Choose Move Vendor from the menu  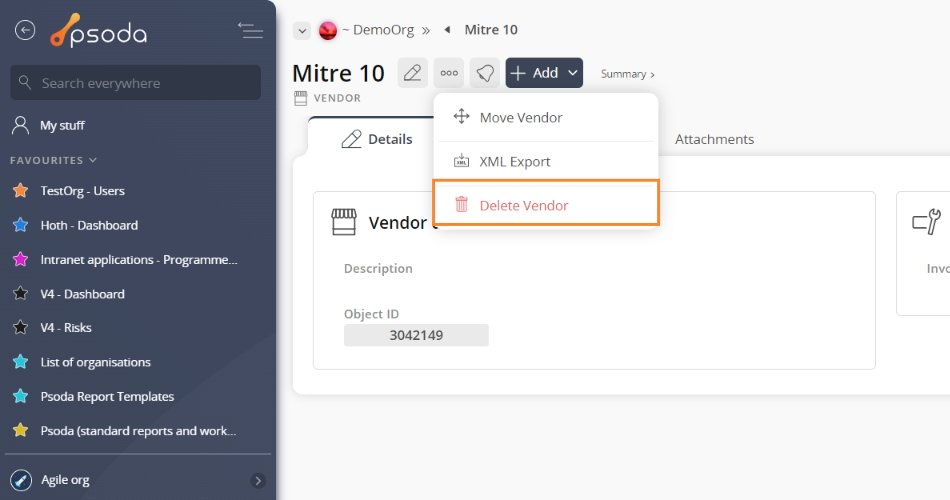521,118
